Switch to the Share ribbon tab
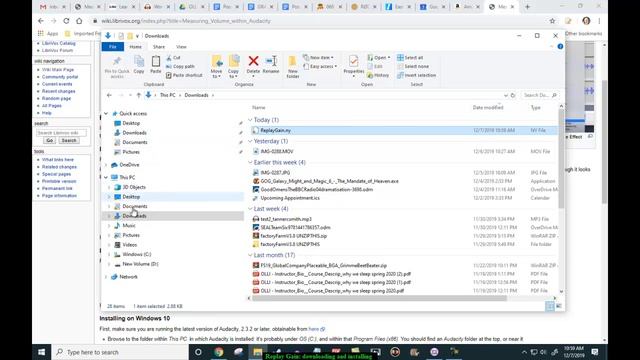The height and width of the screenshot is (360, 640). point(159,47)
